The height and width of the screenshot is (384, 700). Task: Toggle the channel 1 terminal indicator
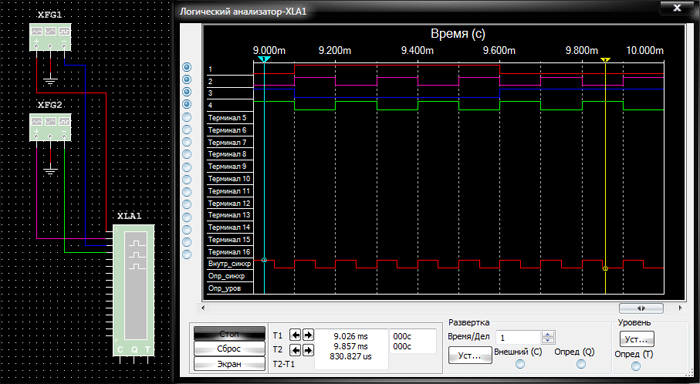click(187, 67)
